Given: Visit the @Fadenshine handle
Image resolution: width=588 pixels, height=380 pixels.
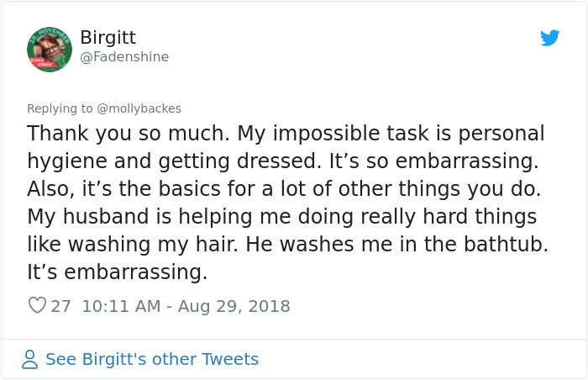Looking at the screenshot, I should [x=124, y=56].
